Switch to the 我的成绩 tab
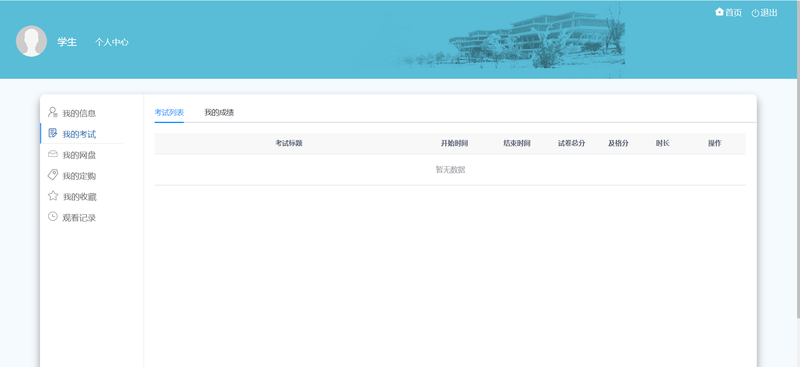Viewport: 800px width, 367px height. tap(219, 112)
